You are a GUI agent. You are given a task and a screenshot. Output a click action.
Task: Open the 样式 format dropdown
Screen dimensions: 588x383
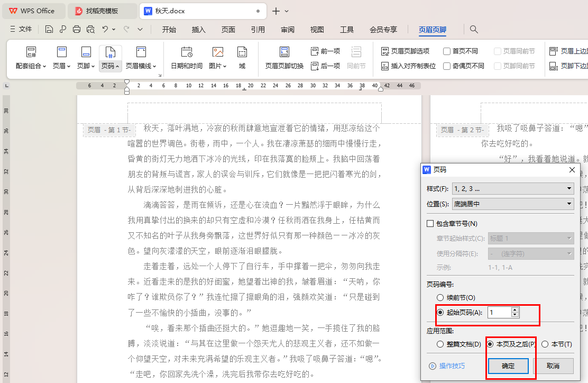pos(513,189)
